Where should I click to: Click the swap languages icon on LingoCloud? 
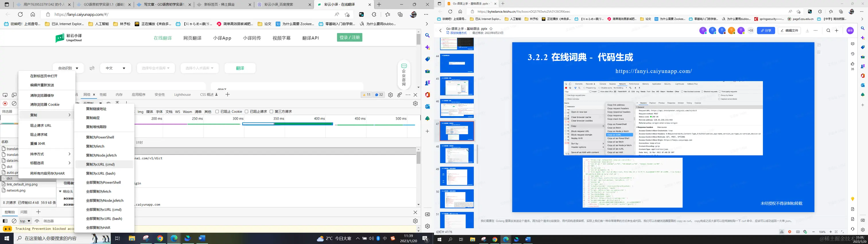(x=92, y=68)
